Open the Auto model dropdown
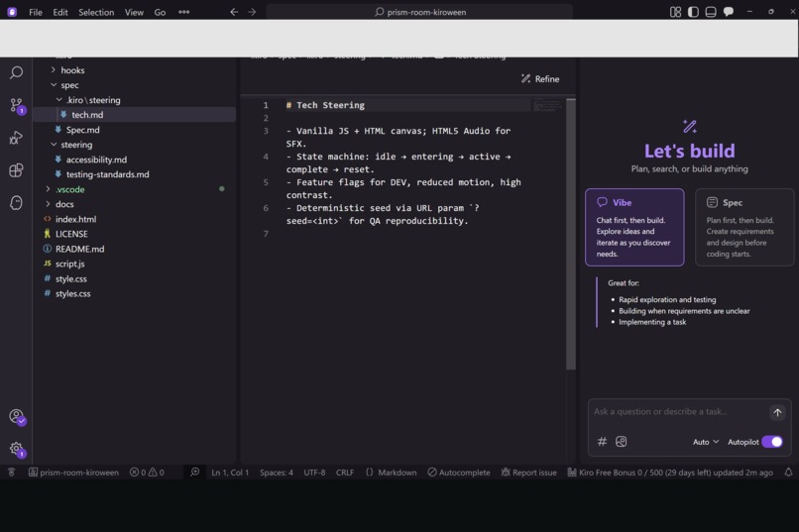 pyautogui.click(x=706, y=442)
